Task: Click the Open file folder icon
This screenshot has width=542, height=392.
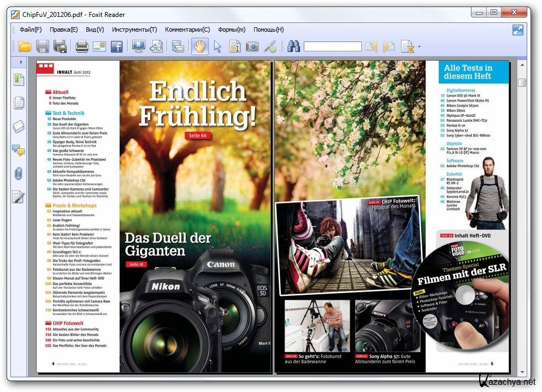Action: click(x=25, y=46)
